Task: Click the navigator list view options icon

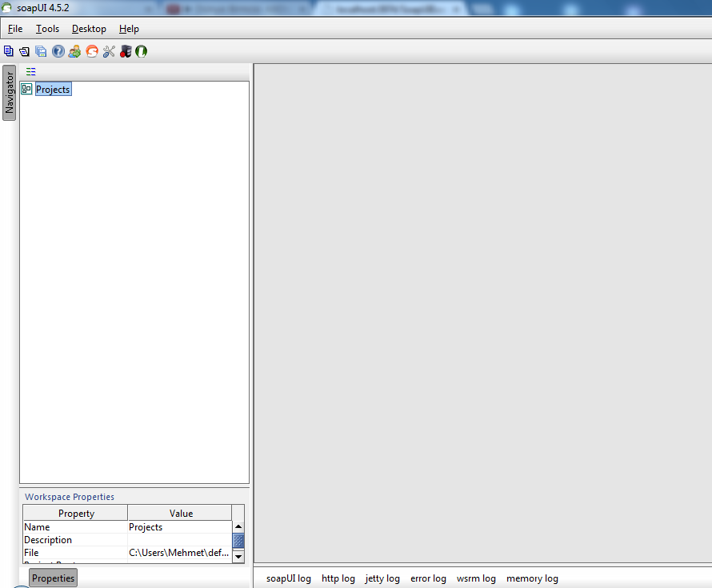Action: 31,72
